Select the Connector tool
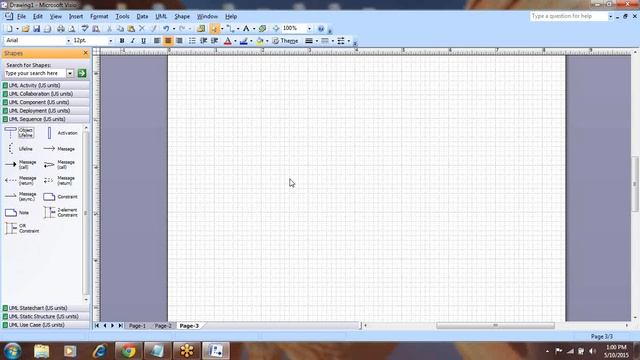 coord(231,29)
